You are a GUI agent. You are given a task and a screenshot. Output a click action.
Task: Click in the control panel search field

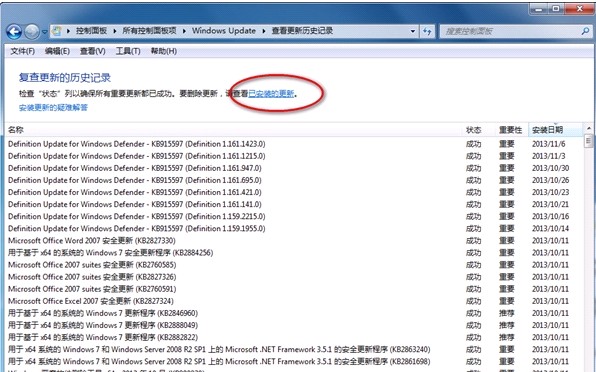(x=509, y=32)
